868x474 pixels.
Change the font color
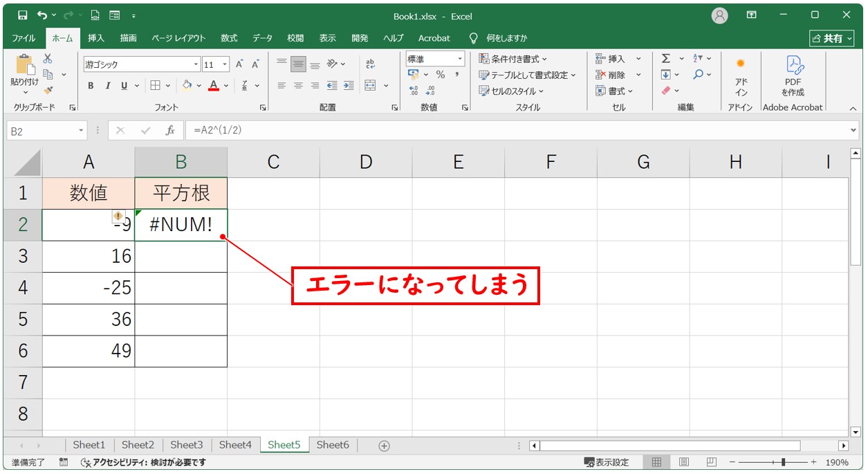pos(213,85)
